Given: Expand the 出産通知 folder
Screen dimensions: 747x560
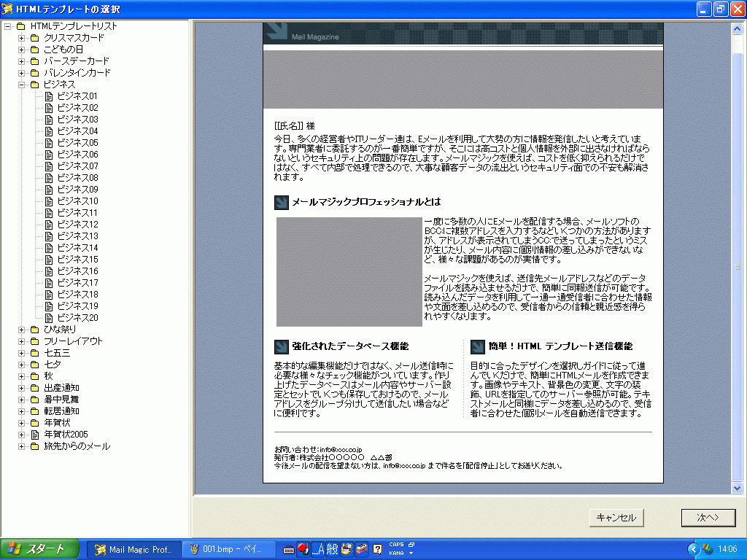Looking at the screenshot, I should click(x=21, y=388).
